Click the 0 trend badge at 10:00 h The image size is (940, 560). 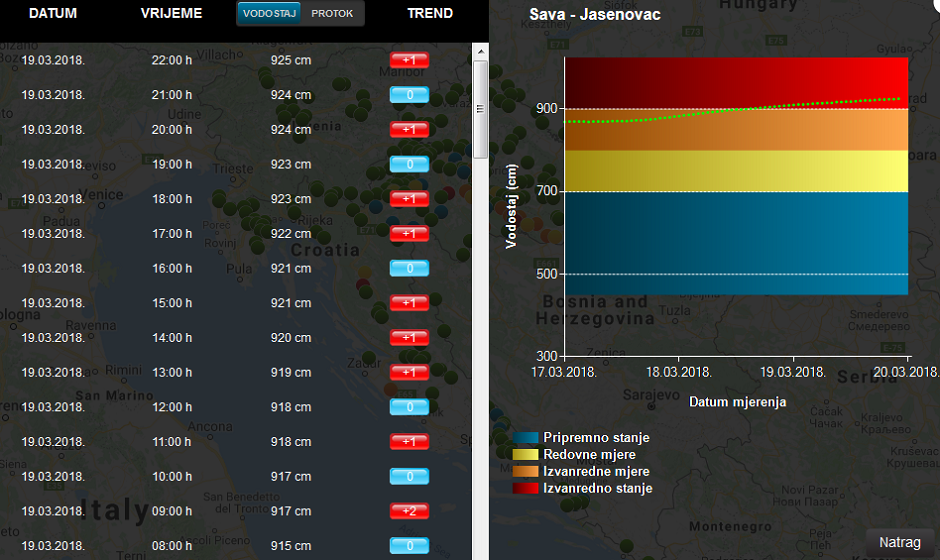tap(409, 477)
